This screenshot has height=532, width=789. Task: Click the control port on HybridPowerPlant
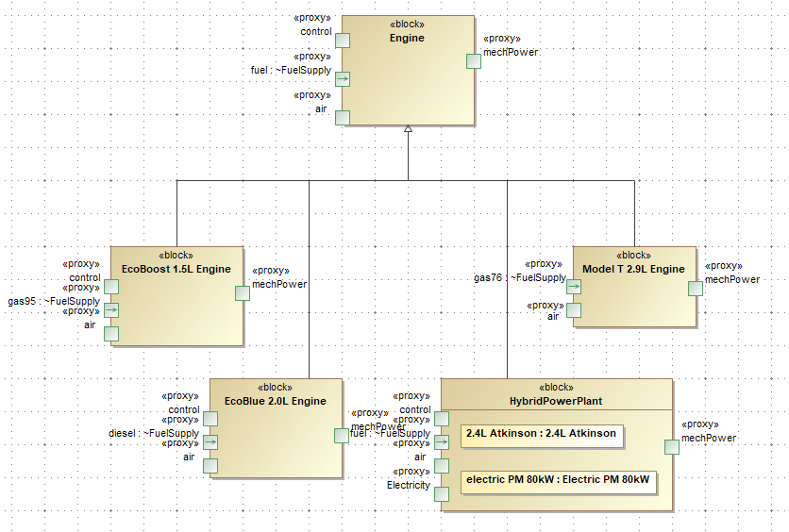(442, 419)
